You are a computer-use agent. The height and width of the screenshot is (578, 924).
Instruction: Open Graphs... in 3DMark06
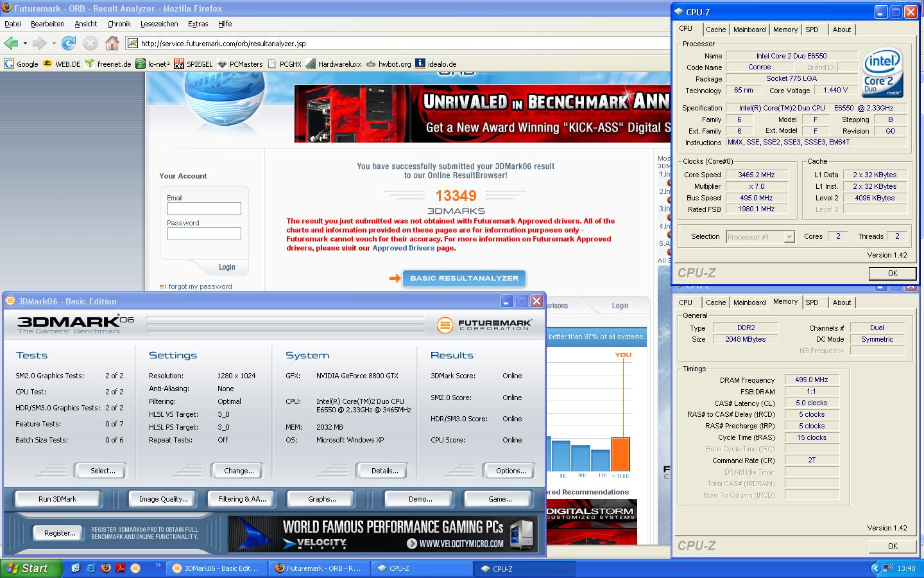321,499
